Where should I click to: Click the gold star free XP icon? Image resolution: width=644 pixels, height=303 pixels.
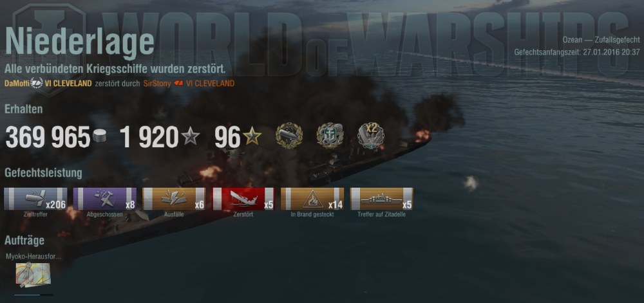[x=252, y=136]
